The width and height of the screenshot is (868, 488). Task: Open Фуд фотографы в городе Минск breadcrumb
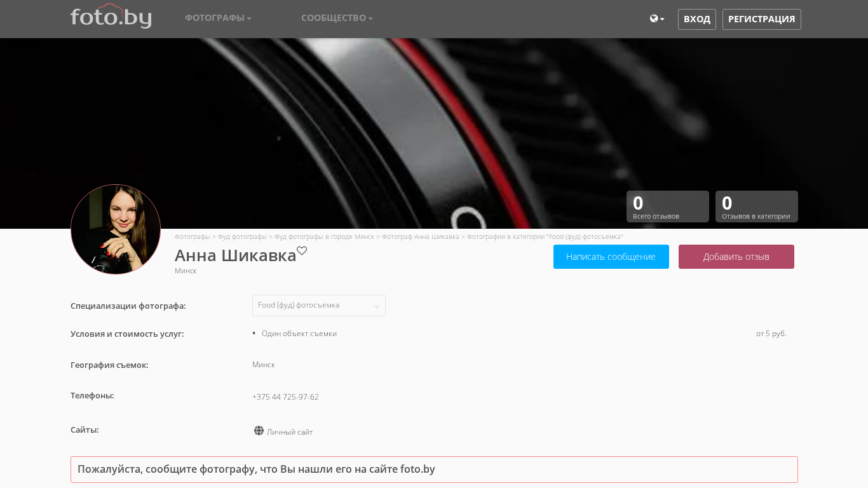coord(324,236)
